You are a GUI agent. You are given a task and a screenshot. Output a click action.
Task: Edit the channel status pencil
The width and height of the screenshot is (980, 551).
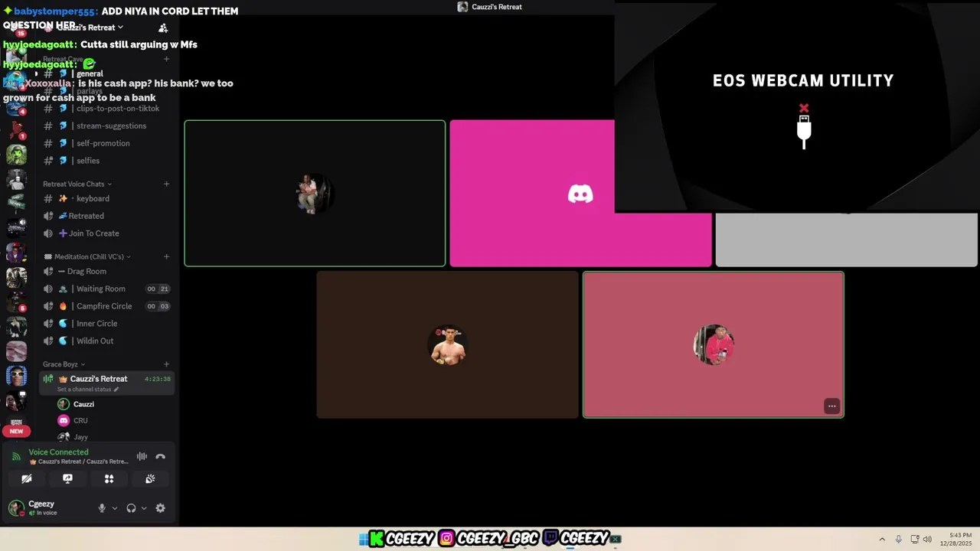click(116, 390)
